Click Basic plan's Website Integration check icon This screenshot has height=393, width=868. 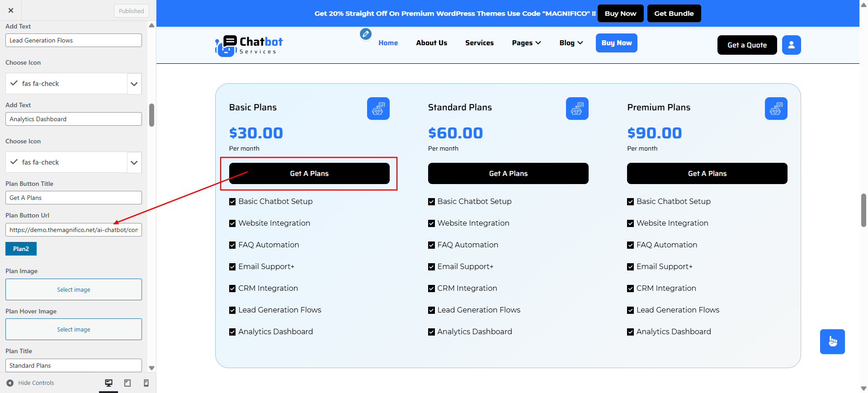coord(232,223)
